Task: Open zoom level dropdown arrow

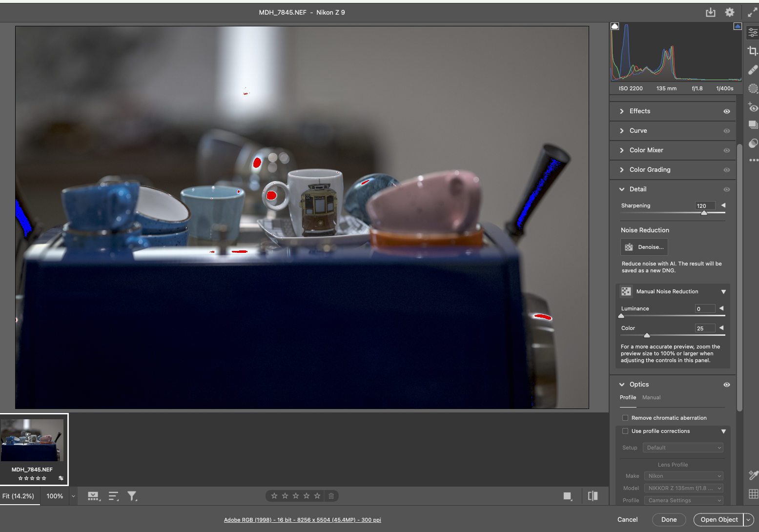Action: tap(73, 496)
